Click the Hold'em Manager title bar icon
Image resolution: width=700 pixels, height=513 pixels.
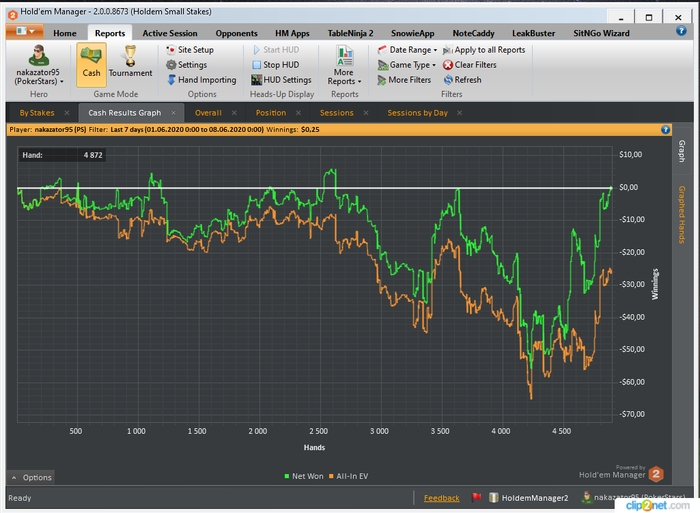(x=12, y=15)
